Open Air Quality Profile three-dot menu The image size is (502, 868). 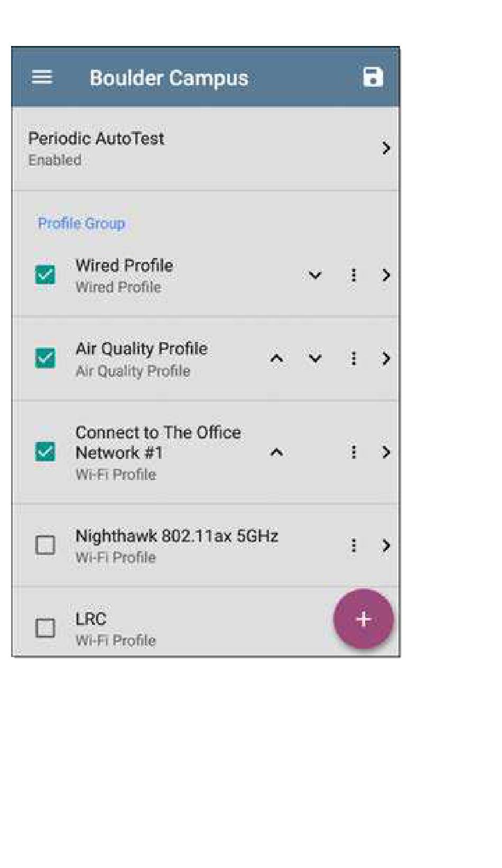click(x=354, y=358)
